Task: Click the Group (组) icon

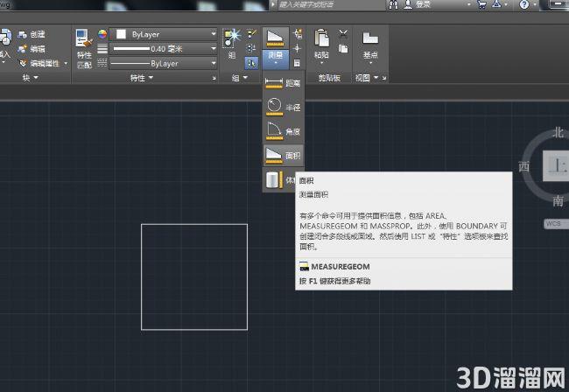Action: (232, 38)
